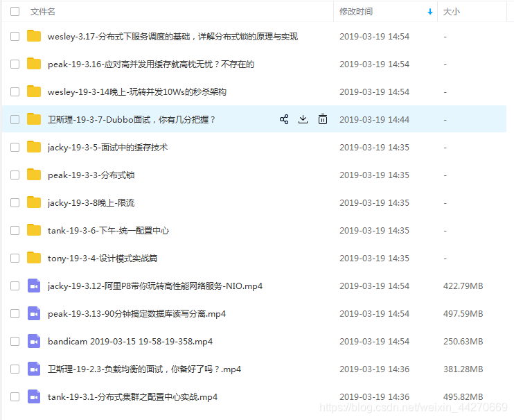Open file jacky-19-3.12-阿里P8 NIO.mp4
Viewport: 514px width, 420px height.
[155, 286]
